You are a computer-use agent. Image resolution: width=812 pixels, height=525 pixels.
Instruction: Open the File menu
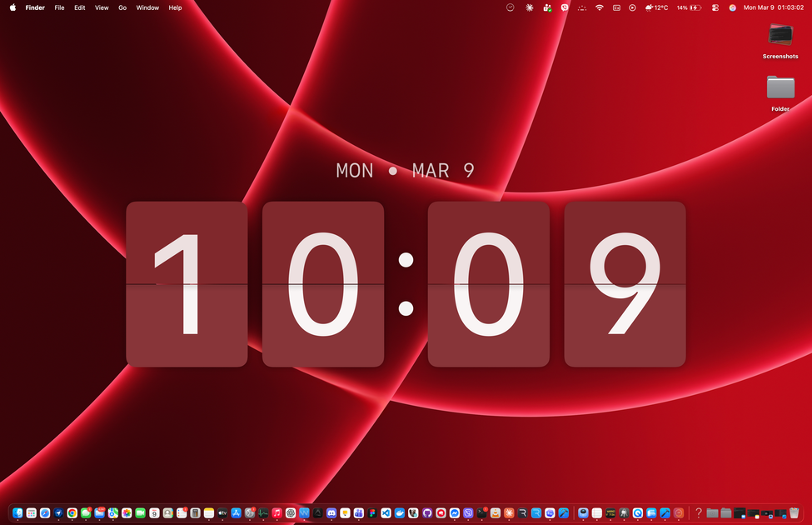pyautogui.click(x=59, y=7)
